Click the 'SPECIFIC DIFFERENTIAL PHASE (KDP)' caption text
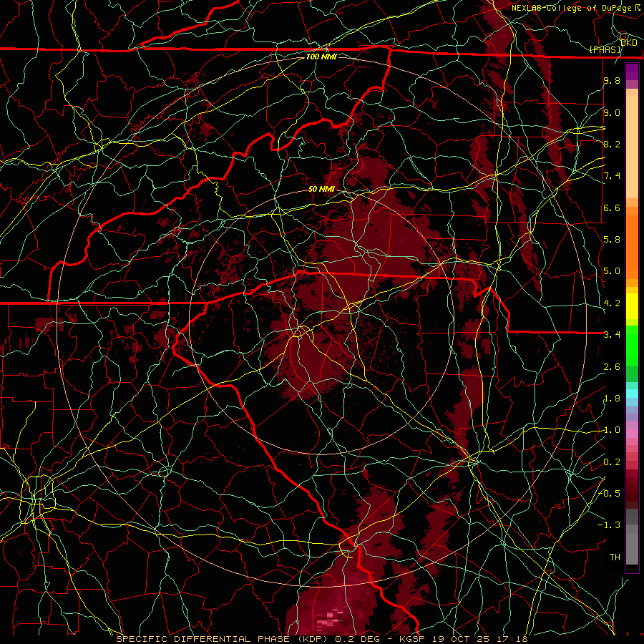Screen dimensions: 644x644 224,639
